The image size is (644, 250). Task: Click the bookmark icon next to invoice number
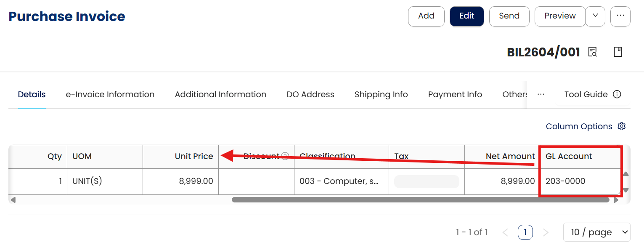click(x=617, y=52)
